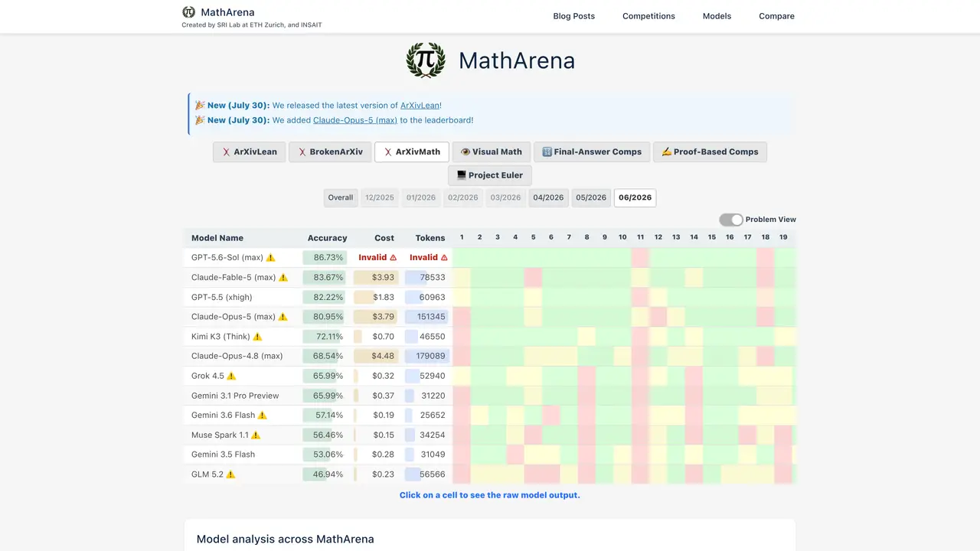Screen dimensions: 980x551
Task: Click problem column header 11
Action: 640,237
